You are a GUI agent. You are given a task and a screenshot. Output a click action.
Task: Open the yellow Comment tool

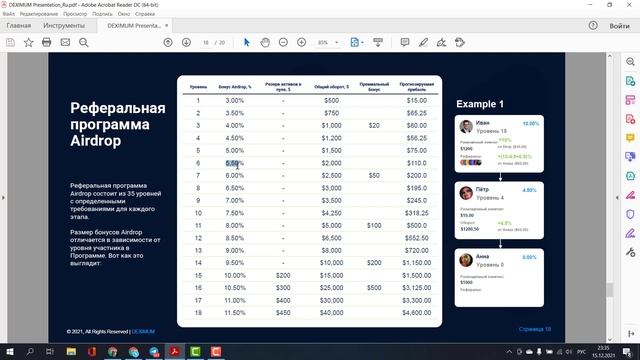click(630, 138)
